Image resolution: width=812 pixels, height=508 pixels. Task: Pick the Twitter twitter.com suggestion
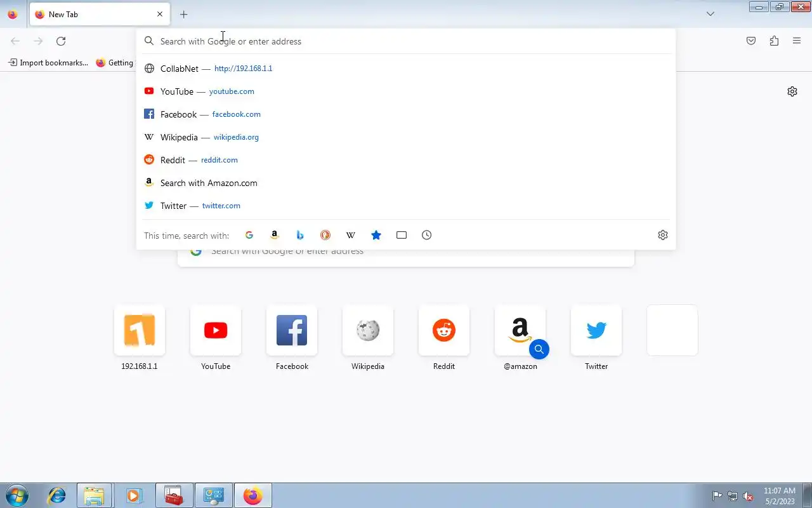point(406,206)
